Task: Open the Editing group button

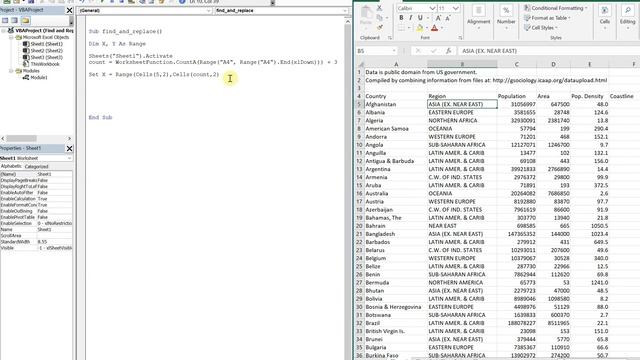Action: (627, 16)
